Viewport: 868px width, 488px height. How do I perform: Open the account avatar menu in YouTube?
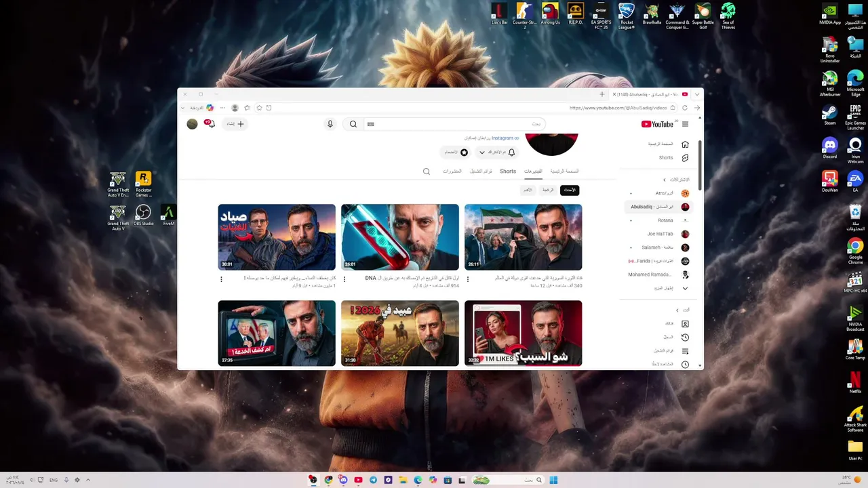192,124
